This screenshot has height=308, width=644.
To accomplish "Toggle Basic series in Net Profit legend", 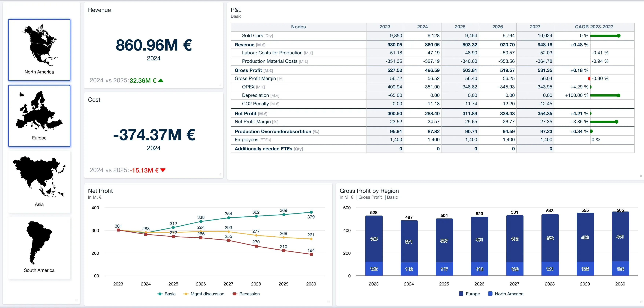I will (x=166, y=294).
